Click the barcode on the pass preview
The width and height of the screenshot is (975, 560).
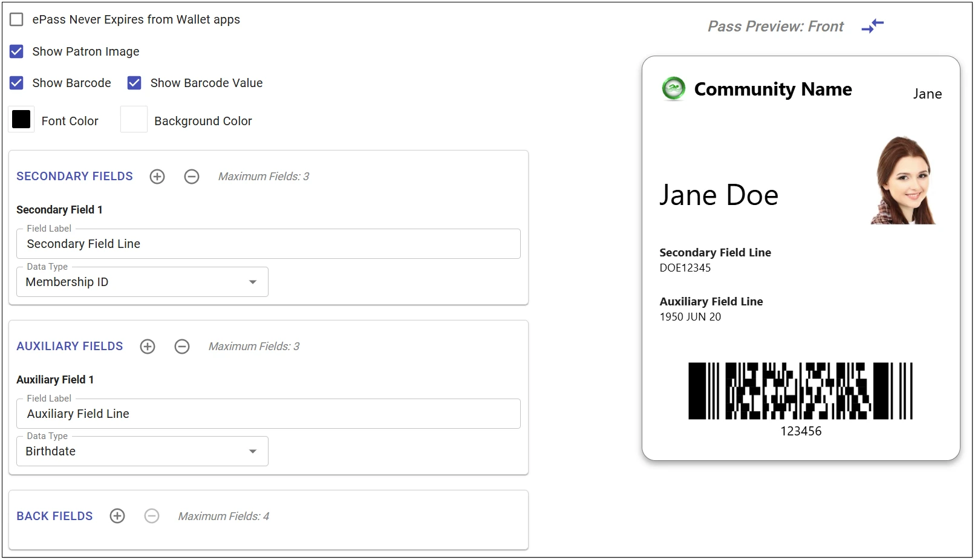coord(800,391)
